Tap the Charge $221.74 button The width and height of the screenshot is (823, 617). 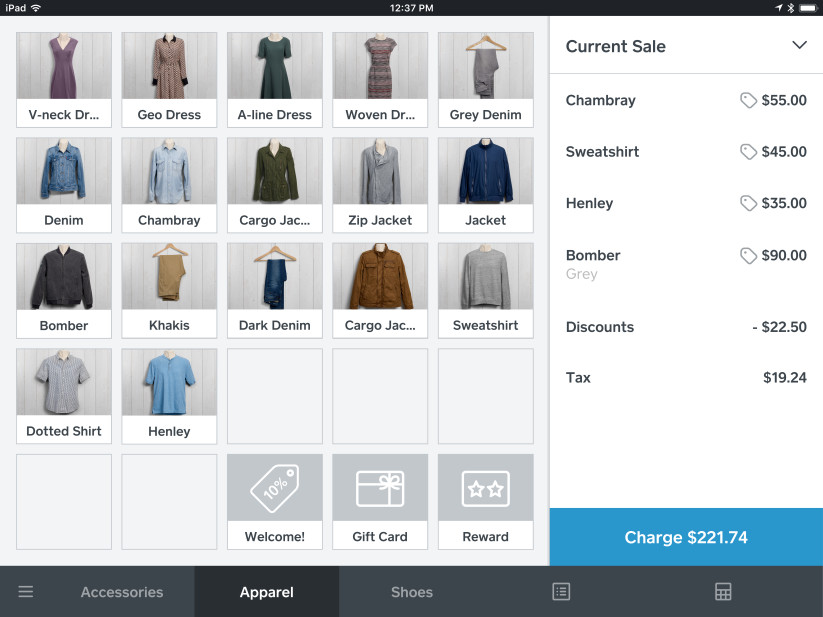686,537
